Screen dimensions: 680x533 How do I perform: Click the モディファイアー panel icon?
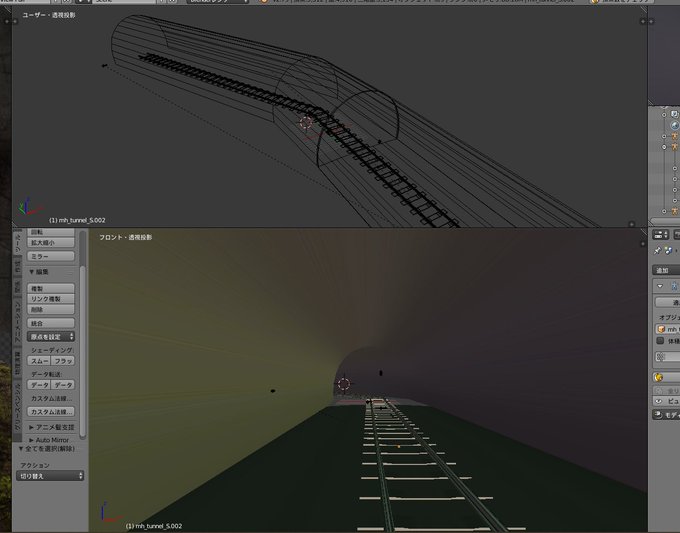658,415
